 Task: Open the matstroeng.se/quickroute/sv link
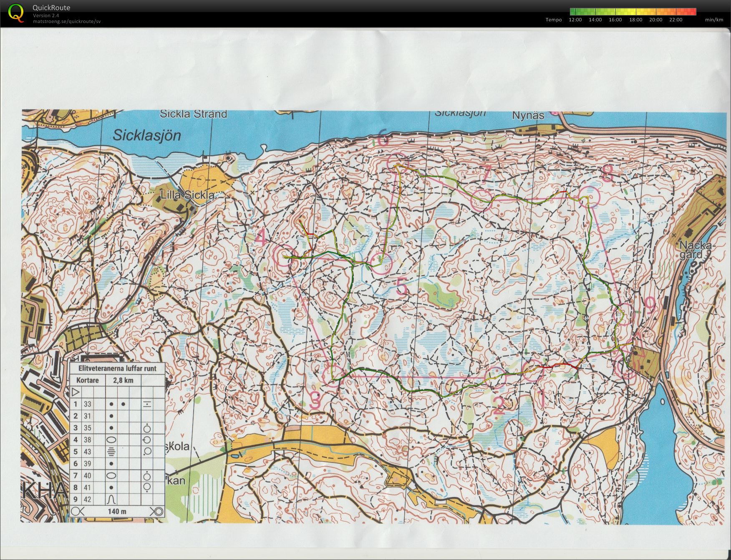click(x=67, y=21)
